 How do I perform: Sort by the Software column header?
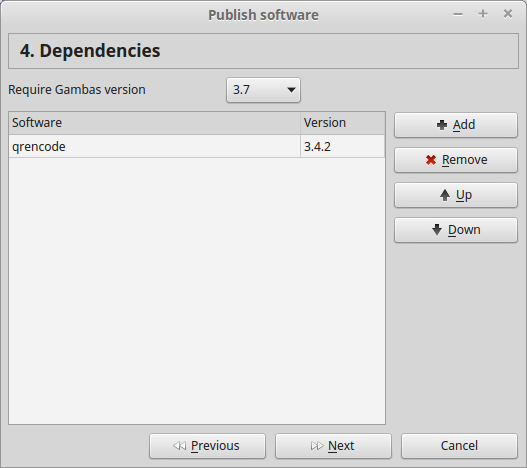click(154, 123)
